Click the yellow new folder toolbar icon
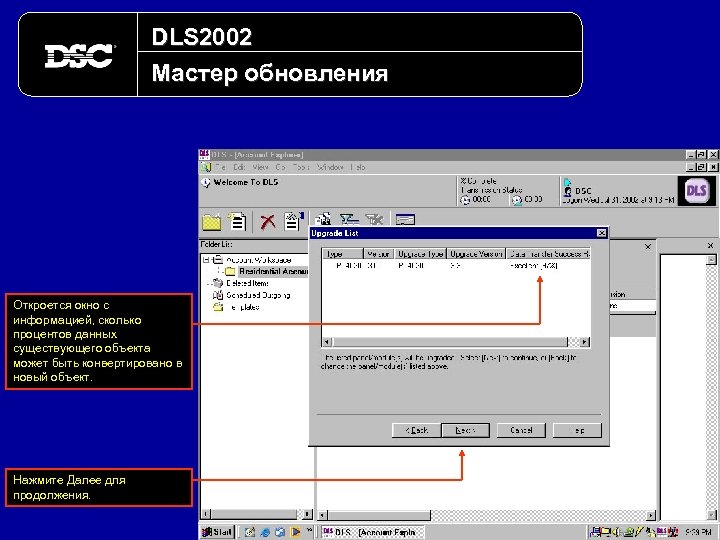720x540 pixels. point(212,222)
